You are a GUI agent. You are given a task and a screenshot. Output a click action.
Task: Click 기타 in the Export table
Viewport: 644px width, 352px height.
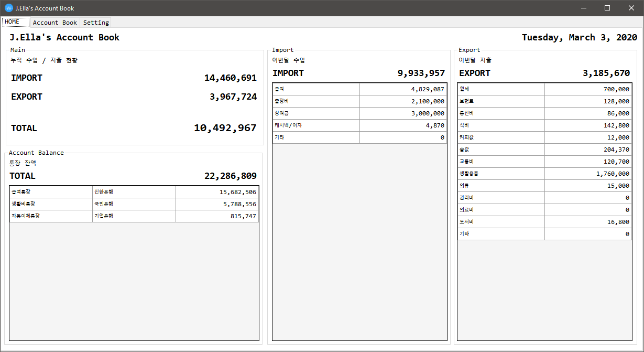501,234
